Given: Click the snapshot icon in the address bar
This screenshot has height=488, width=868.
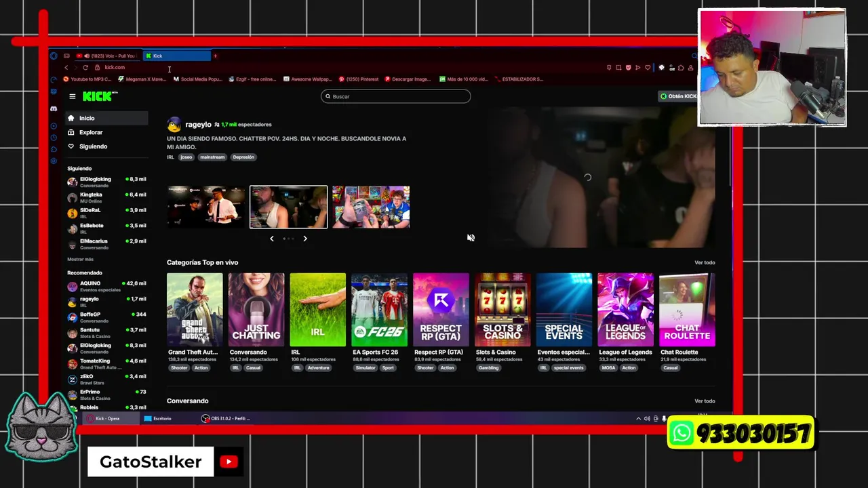Looking at the screenshot, I should (x=618, y=68).
